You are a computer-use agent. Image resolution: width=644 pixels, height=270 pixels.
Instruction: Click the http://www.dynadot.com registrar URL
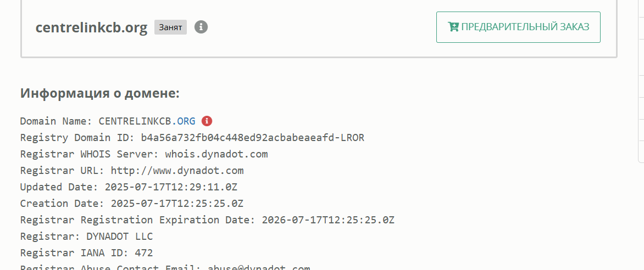click(x=177, y=171)
